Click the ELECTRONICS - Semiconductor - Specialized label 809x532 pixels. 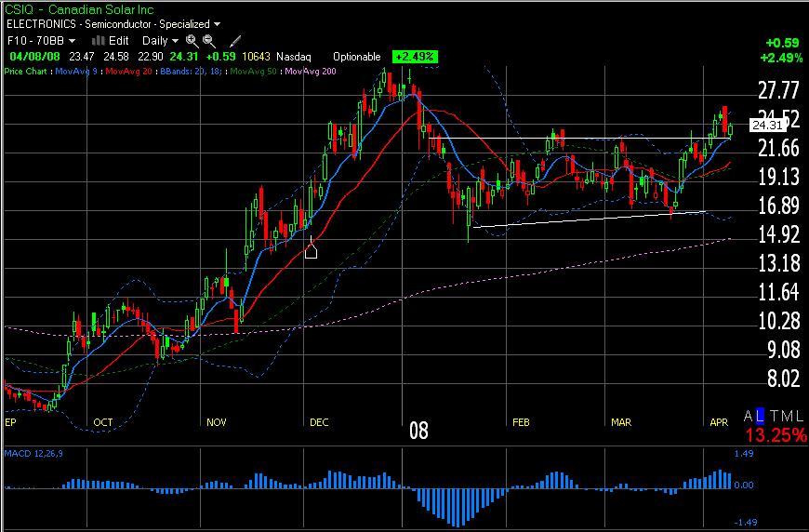coord(109,24)
